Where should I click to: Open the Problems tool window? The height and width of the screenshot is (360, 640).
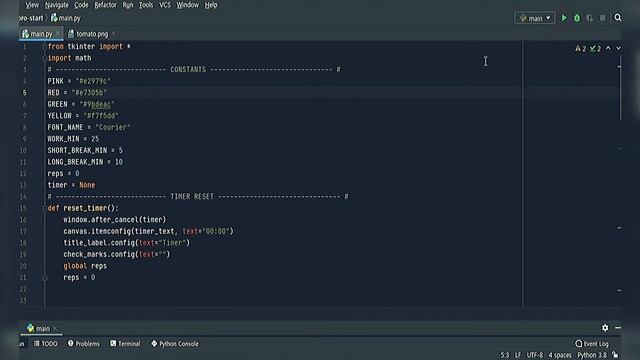pyautogui.click(x=84, y=344)
